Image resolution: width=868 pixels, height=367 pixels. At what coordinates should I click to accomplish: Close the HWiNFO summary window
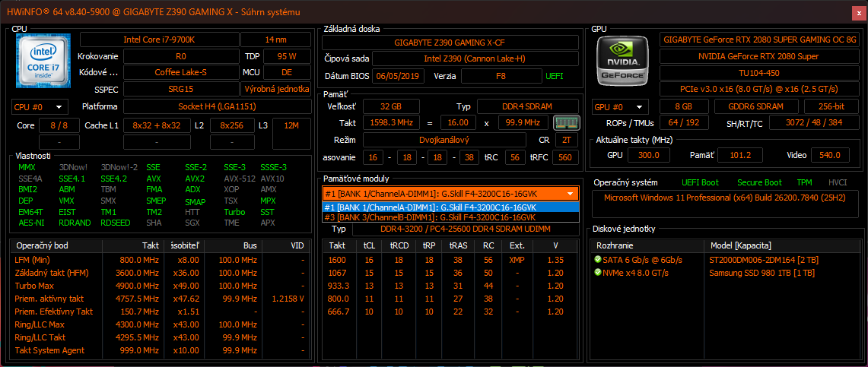[x=859, y=11]
